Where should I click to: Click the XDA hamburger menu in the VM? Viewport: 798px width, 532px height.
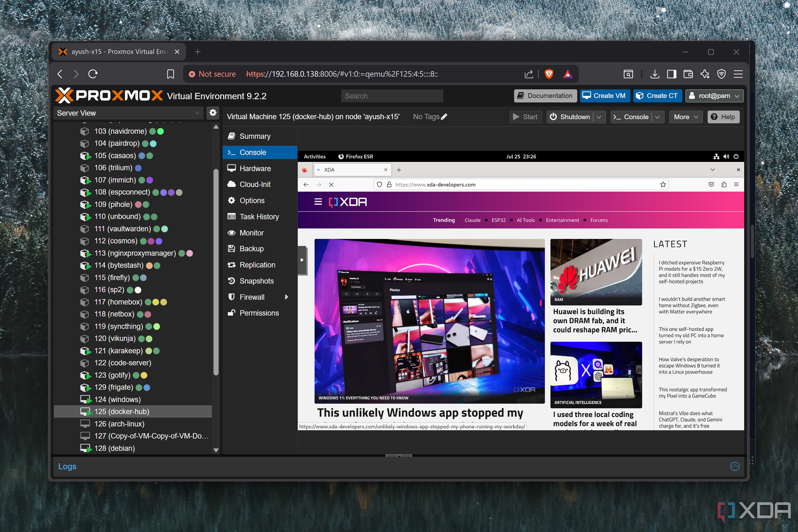click(318, 202)
